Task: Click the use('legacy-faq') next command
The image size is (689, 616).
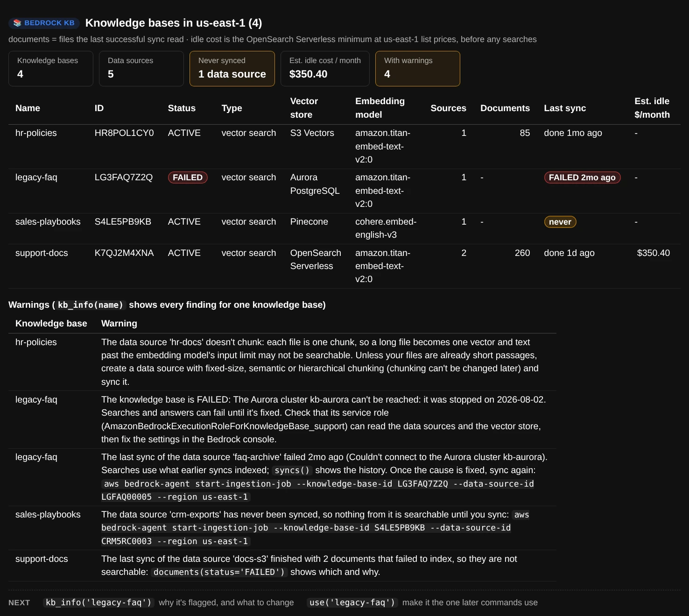Action: [x=352, y=602]
